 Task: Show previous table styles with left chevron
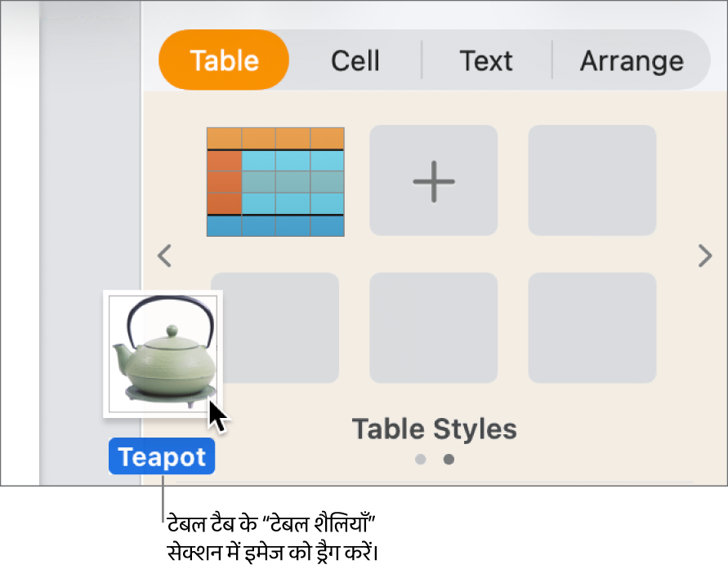point(164,256)
